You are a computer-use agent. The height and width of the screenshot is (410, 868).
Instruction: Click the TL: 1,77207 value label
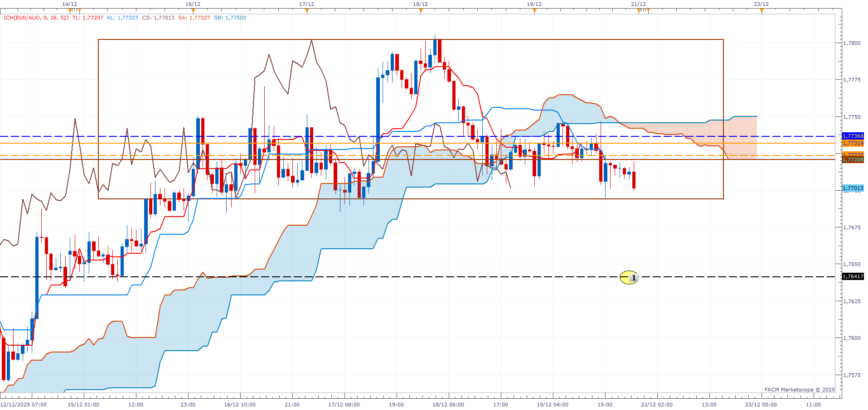pos(87,18)
